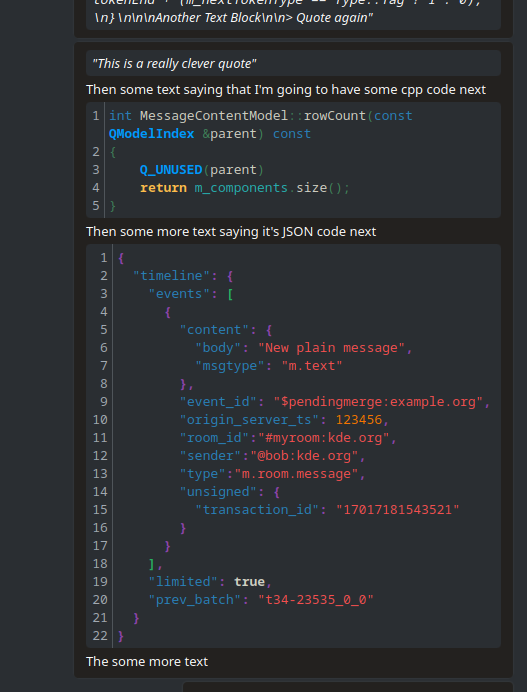Screen dimensions: 527x692
Task: Click the "events" key in JSON block
Action: [179, 294]
